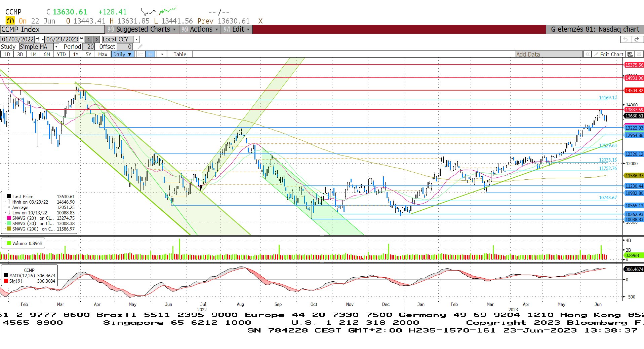Open the end date calendar picker

(81, 39)
